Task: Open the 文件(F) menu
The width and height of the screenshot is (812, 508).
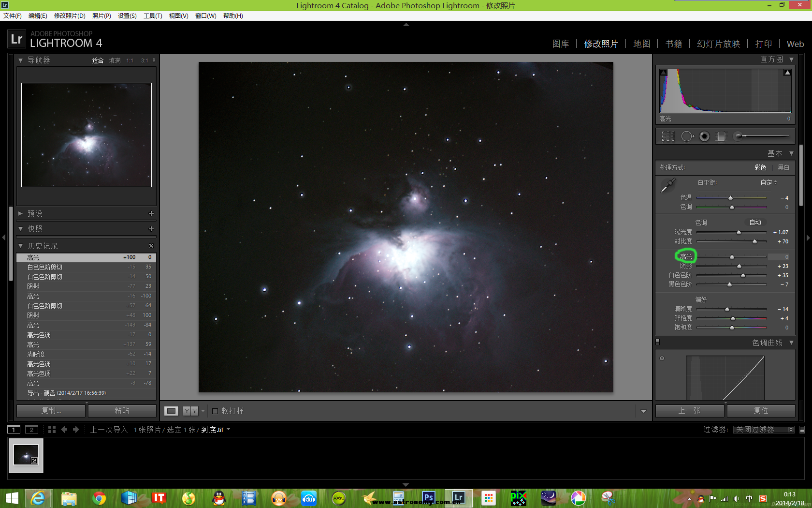Action: [x=13, y=16]
